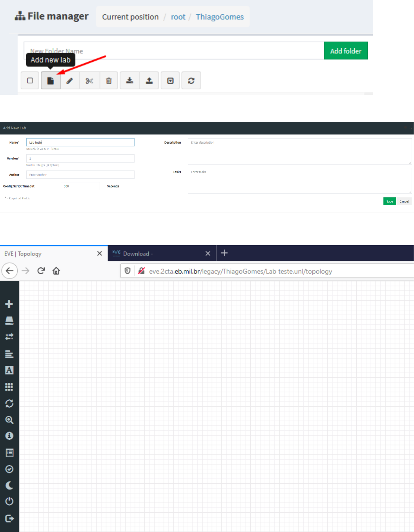Zoom topology with the magnifier icon
Screen dimensions: 414x532
(9, 420)
